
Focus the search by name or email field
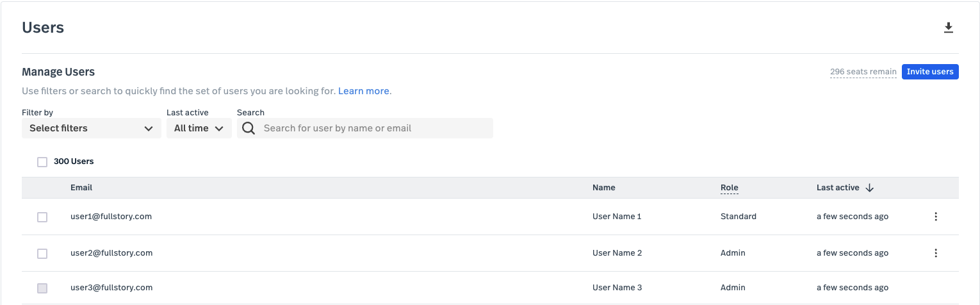[375, 128]
